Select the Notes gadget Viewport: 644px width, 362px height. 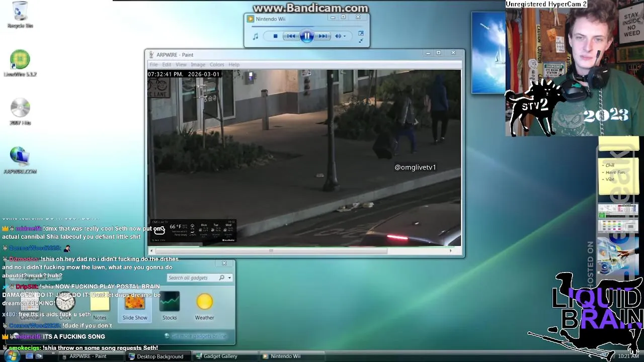click(100, 307)
